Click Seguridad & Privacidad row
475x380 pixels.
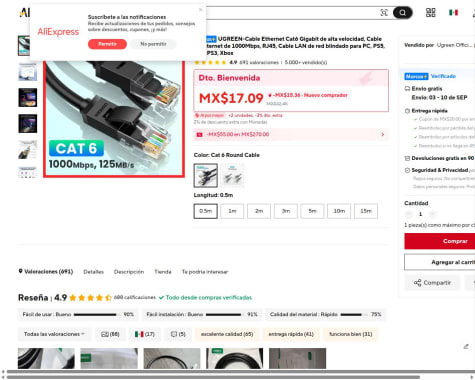(439, 170)
